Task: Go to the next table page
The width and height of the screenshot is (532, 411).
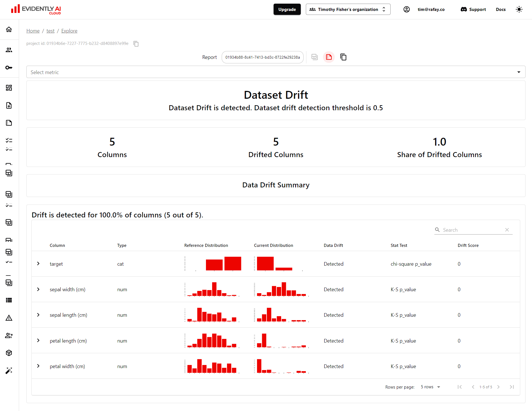Action: (498, 387)
